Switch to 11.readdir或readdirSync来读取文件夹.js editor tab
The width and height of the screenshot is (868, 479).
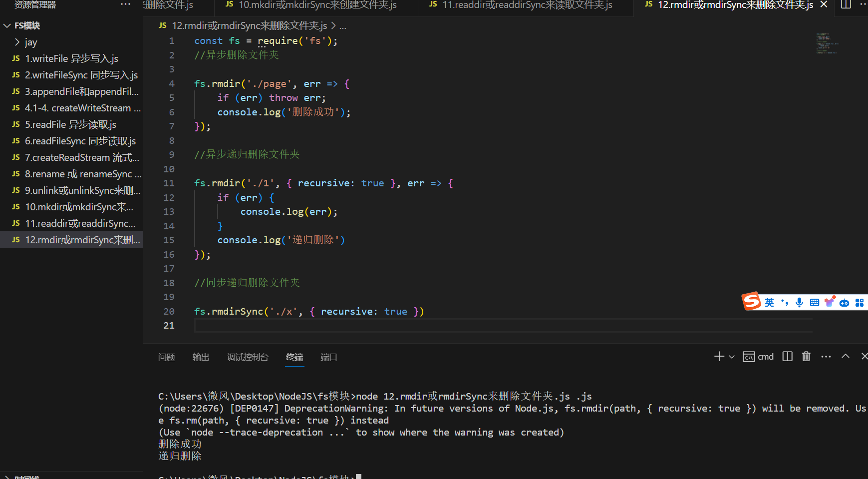(x=527, y=5)
